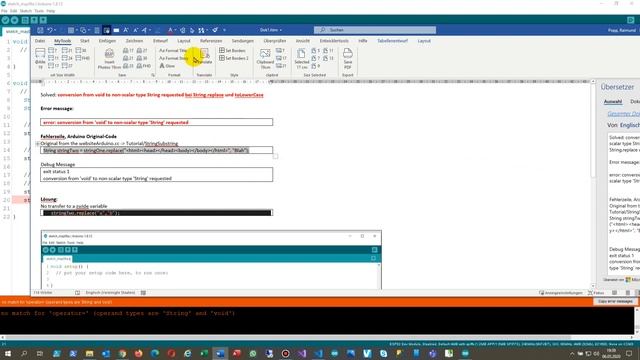This screenshot has width=640, height=360.
Task: Click Insert Photos 19cm ribbon icon
Action: tap(109, 59)
